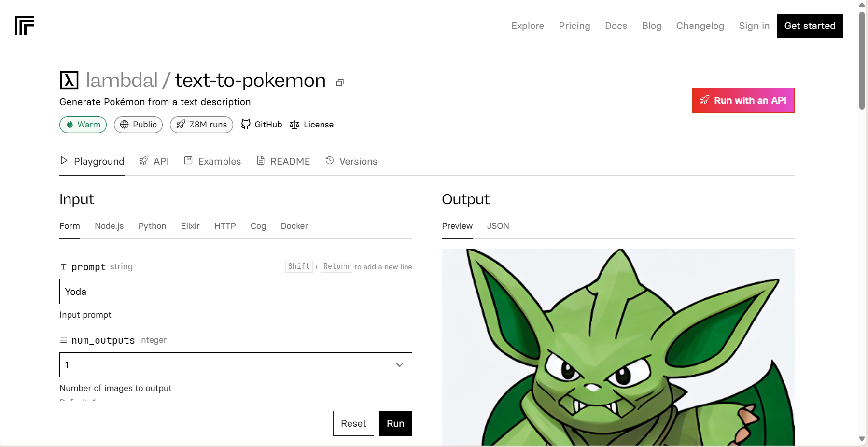868x447 pixels.
Task: Click the page vertical scrollbar
Action: (x=862, y=60)
